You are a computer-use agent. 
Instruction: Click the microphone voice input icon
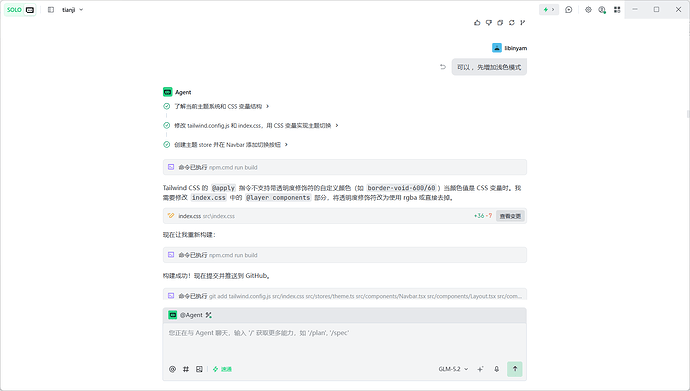[x=496, y=369]
